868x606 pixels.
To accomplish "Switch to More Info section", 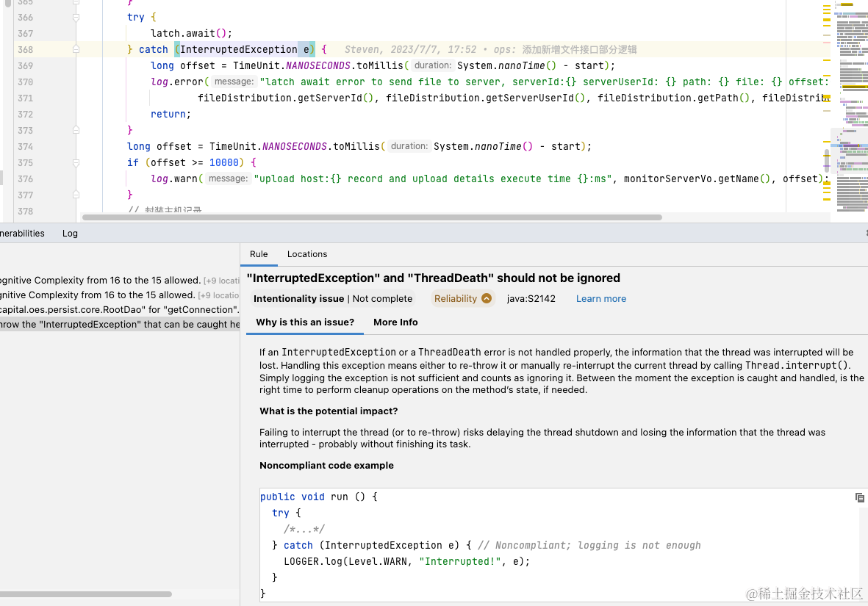I will pyautogui.click(x=395, y=322).
